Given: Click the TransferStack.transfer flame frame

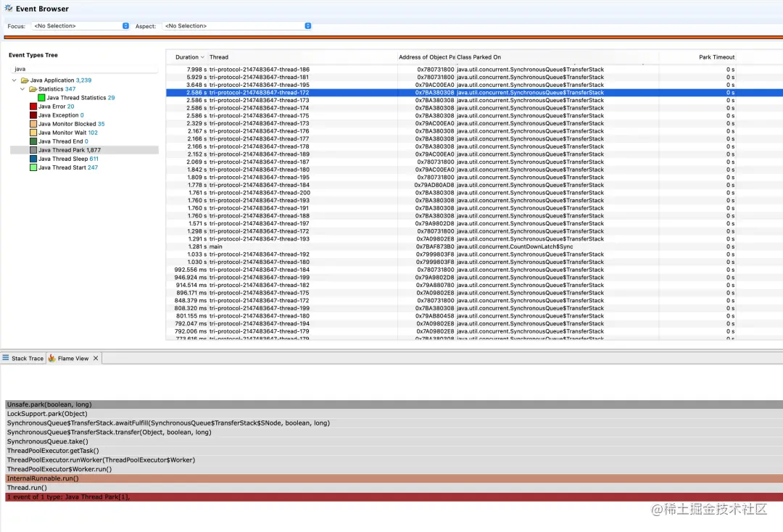Looking at the screenshot, I should [x=394, y=432].
